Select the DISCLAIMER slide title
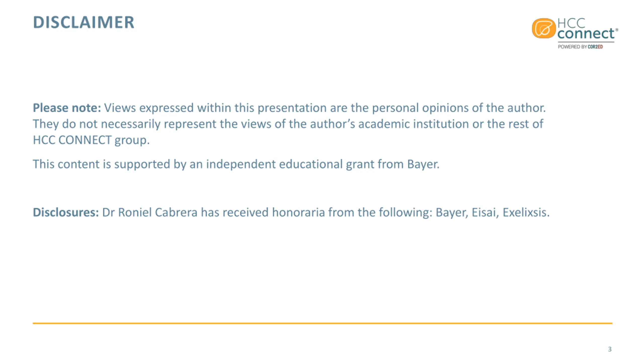644x362 pixels. 84,22
